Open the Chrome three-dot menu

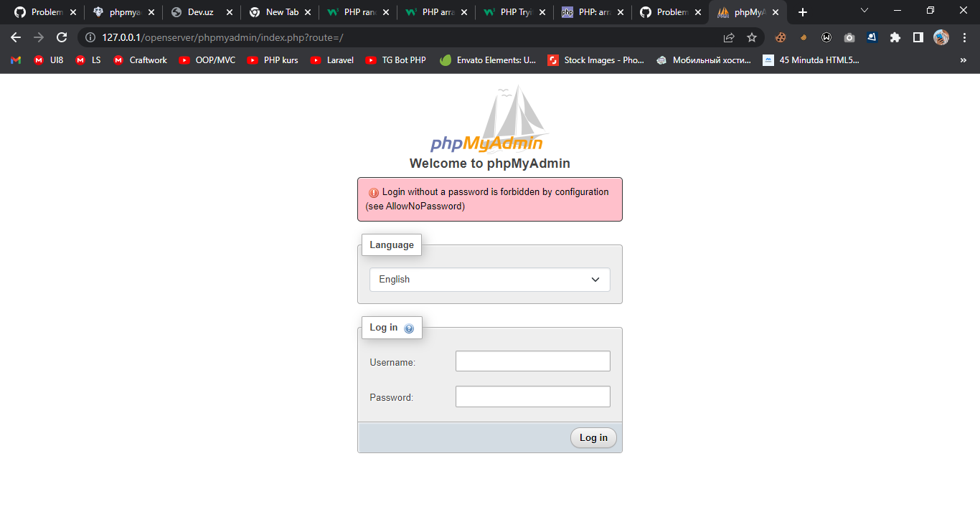[965, 37]
